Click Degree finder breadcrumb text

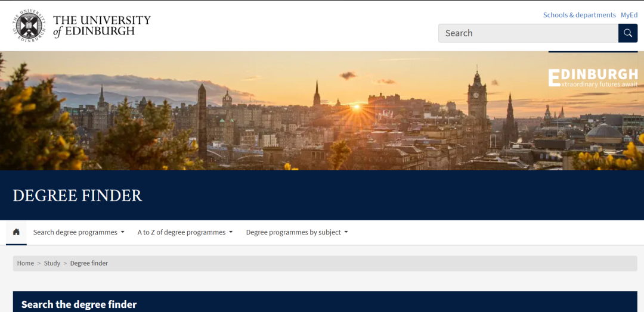tap(89, 263)
